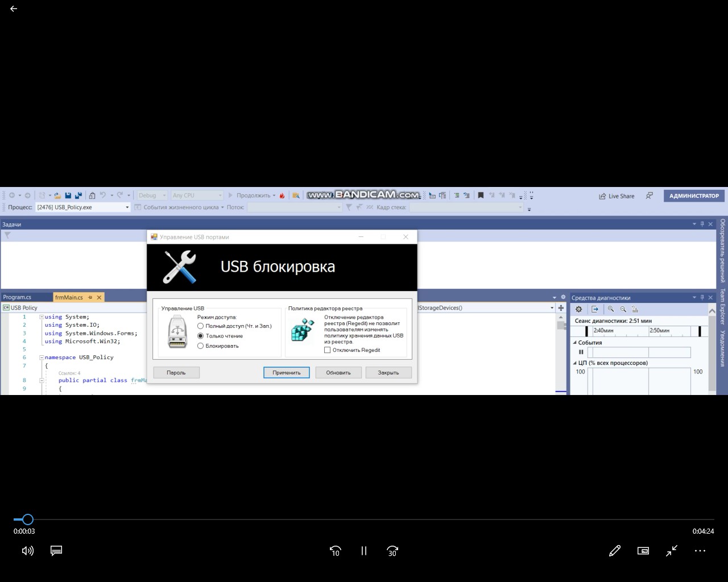Open the Any CPU platform dropdown
The width and height of the screenshot is (728, 582).
tap(197, 196)
